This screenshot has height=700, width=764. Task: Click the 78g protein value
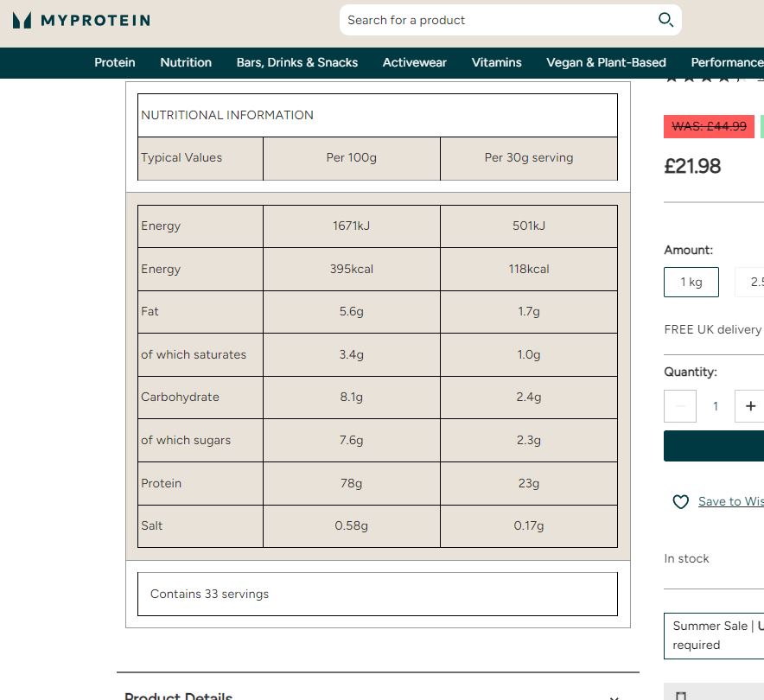(x=351, y=483)
